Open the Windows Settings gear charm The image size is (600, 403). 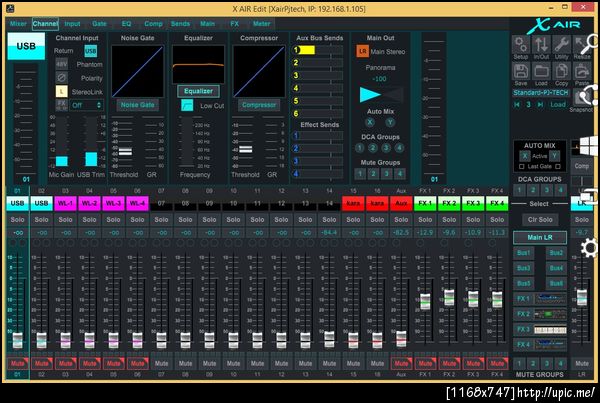(589, 248)
